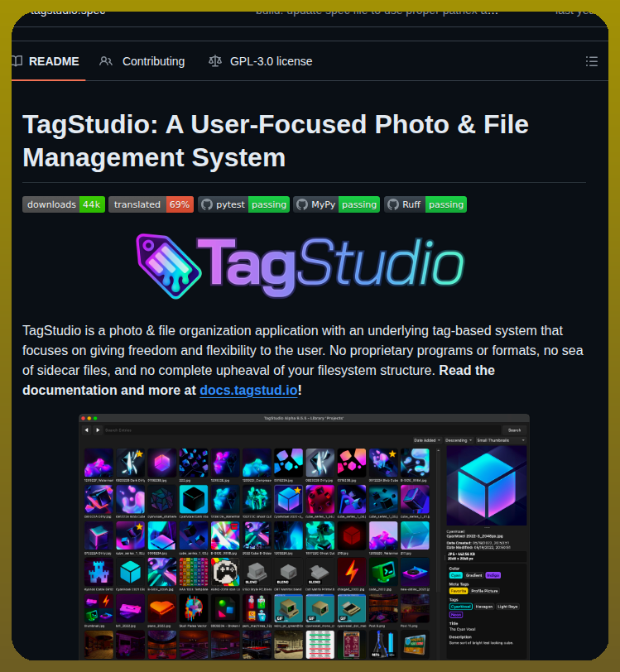
Task: Click the downloads 44k badge
Action: click(x=64, y=204)
